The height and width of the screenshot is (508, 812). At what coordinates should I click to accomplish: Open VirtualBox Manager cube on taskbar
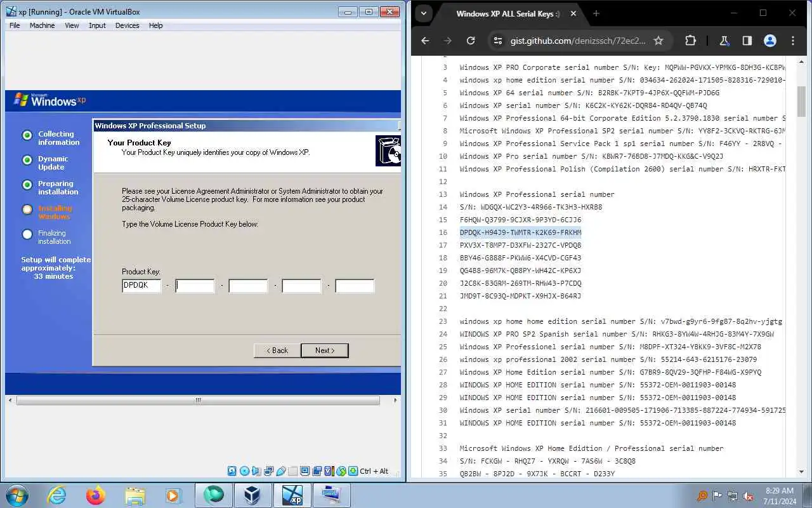click(252, 495)
